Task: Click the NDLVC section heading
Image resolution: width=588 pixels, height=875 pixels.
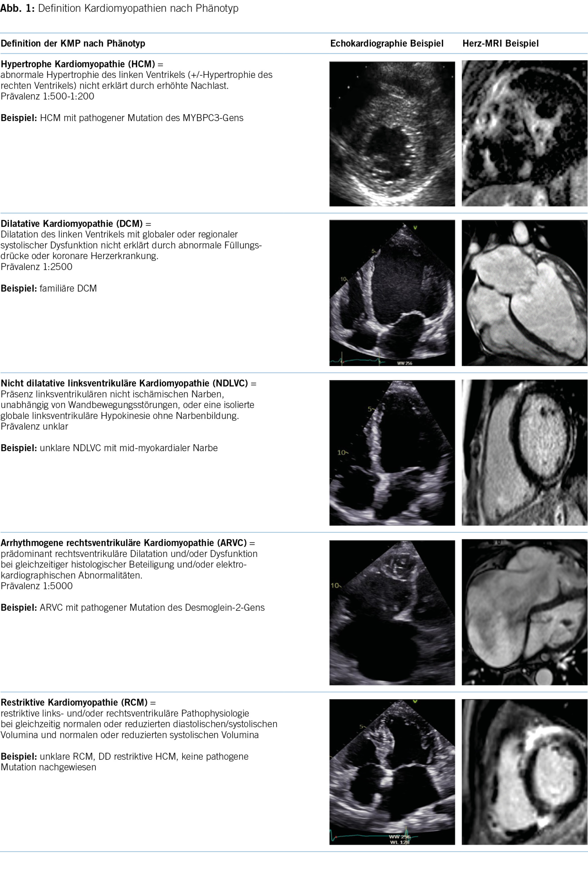Action: coord(124,383)
